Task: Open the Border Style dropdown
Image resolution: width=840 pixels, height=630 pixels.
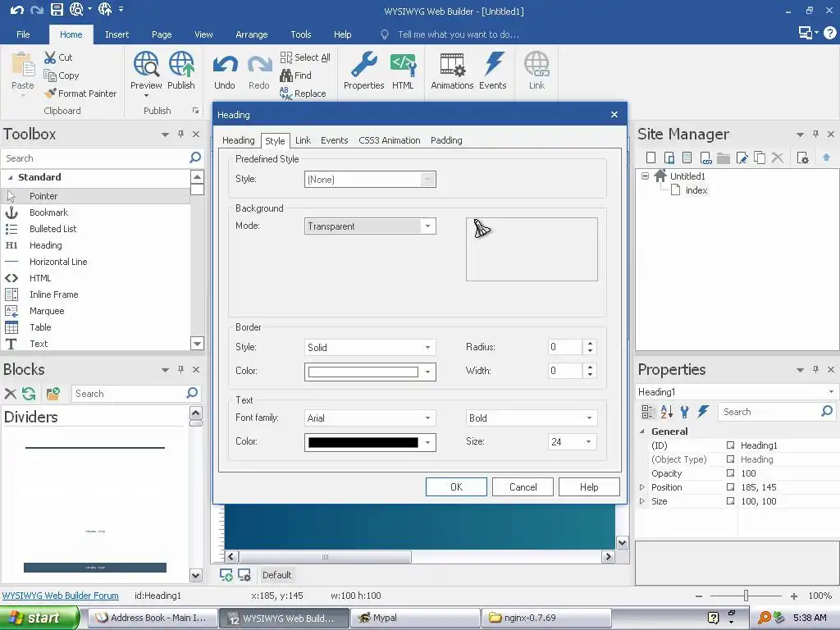Action: coord(370,347)
